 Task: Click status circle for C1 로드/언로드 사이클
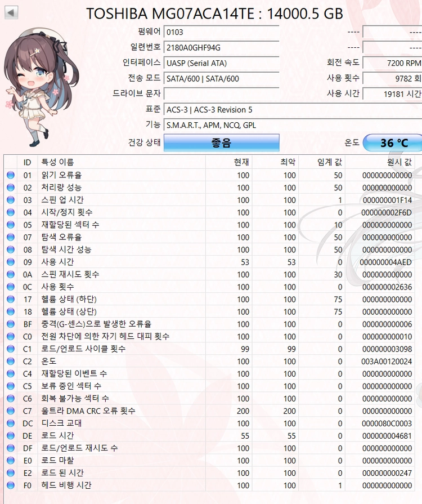click(11, 349)
